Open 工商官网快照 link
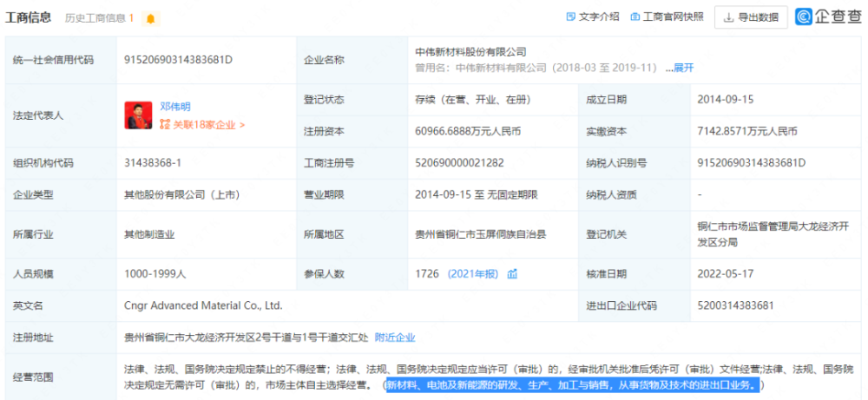 [674, 17]
